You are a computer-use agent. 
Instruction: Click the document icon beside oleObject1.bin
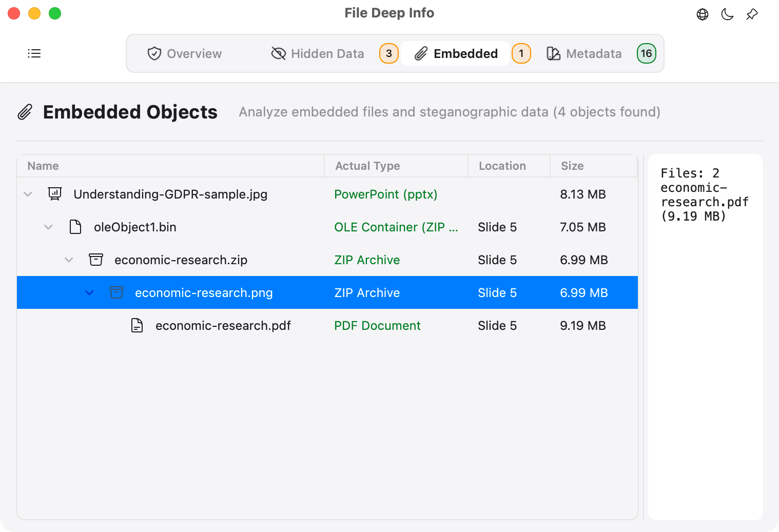point(75,227)
